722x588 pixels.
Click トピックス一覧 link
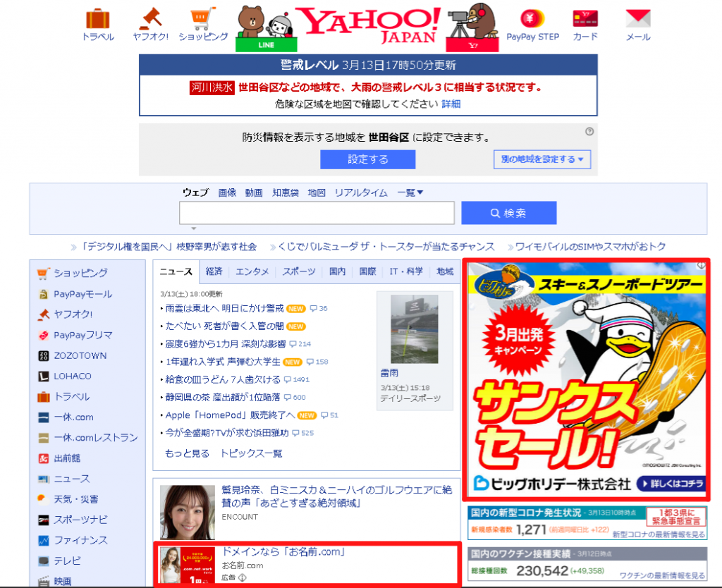[251, 453]
